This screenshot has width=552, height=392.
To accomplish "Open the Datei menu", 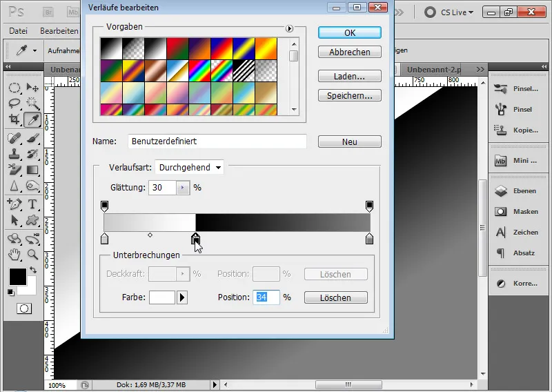I will [x=19, y=31].
